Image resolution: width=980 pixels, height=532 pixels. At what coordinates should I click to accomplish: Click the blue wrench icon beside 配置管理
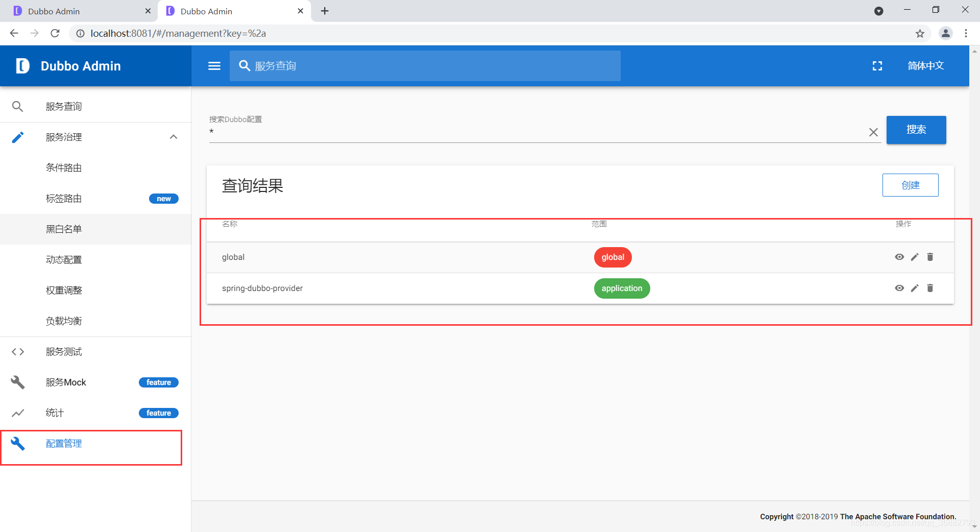click(18, 444)
